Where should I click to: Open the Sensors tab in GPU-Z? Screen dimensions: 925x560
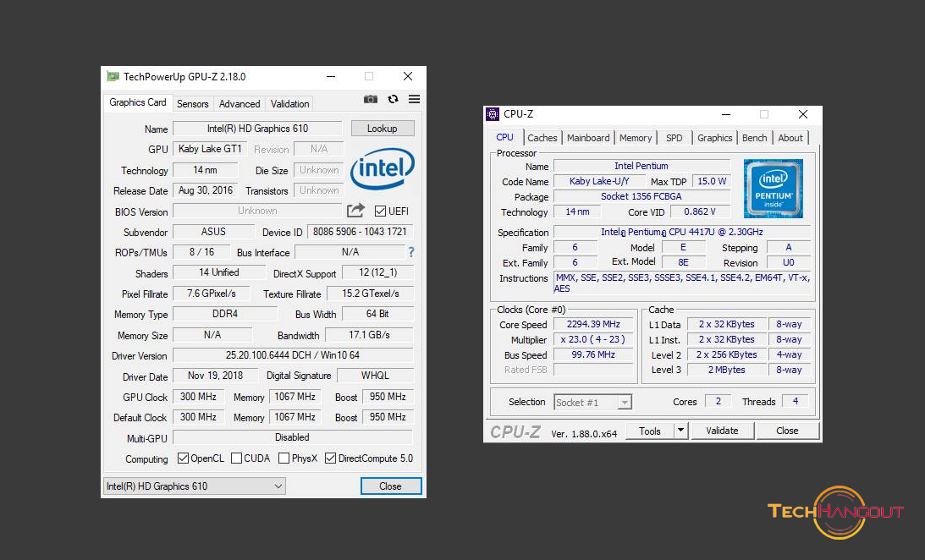point(193,104)
